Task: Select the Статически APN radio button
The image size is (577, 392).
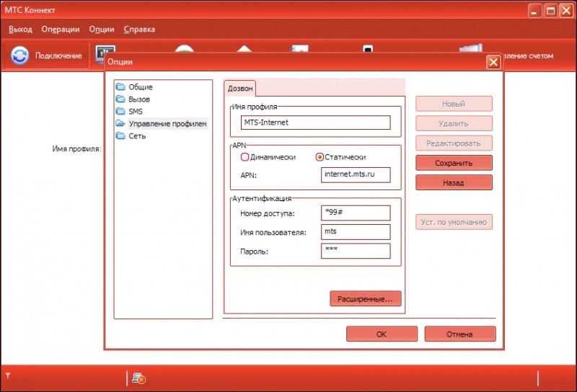Action: tap(320, 157)
